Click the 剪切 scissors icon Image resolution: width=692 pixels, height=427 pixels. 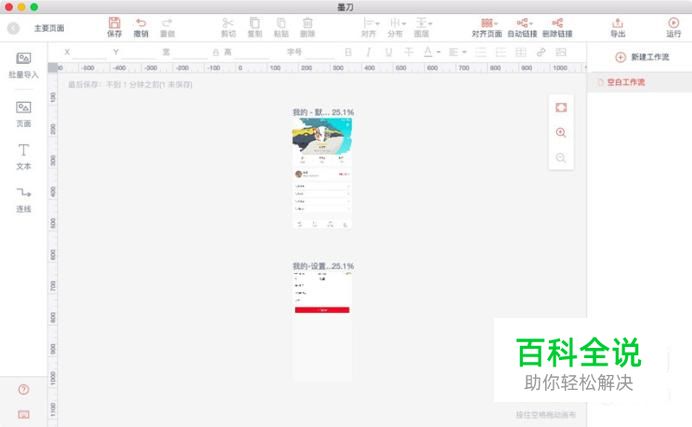[228, 23]
